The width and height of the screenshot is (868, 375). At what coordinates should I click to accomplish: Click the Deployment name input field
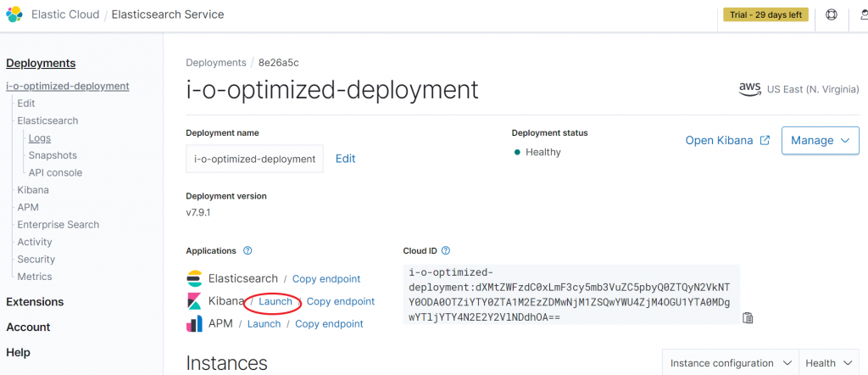(254, 159)
